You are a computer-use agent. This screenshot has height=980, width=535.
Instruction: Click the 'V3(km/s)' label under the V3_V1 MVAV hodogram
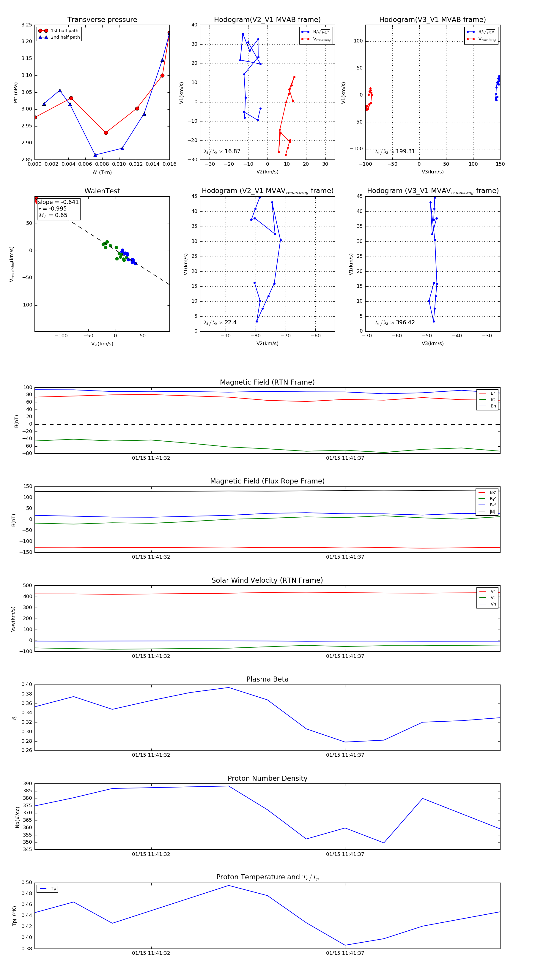[x=432, y=344]
